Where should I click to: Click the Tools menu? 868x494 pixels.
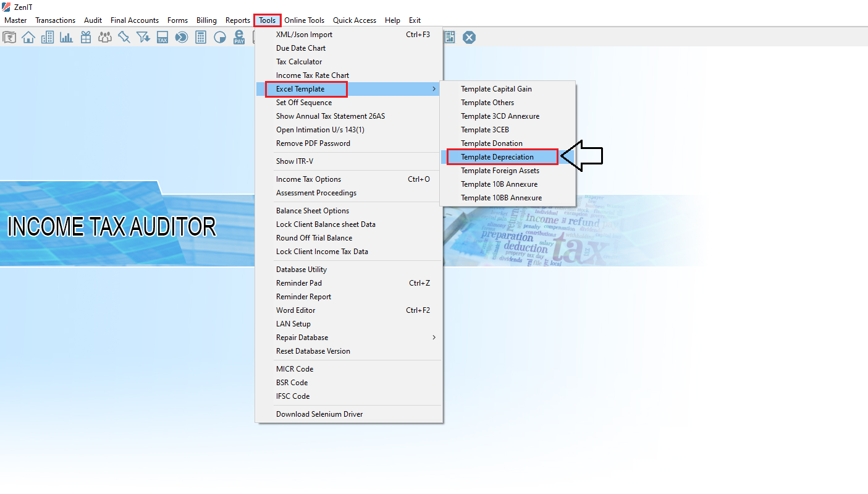point(268,20)
